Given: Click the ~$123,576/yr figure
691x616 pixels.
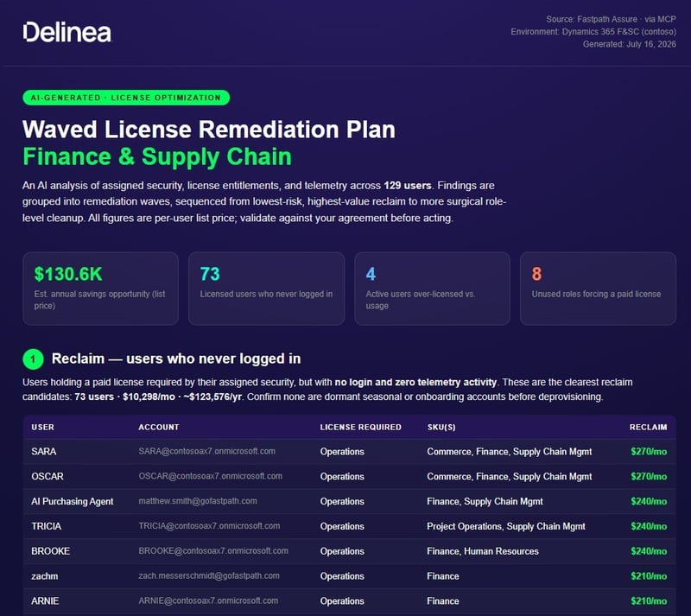Looking at the screenshot, I should point(212,397).
